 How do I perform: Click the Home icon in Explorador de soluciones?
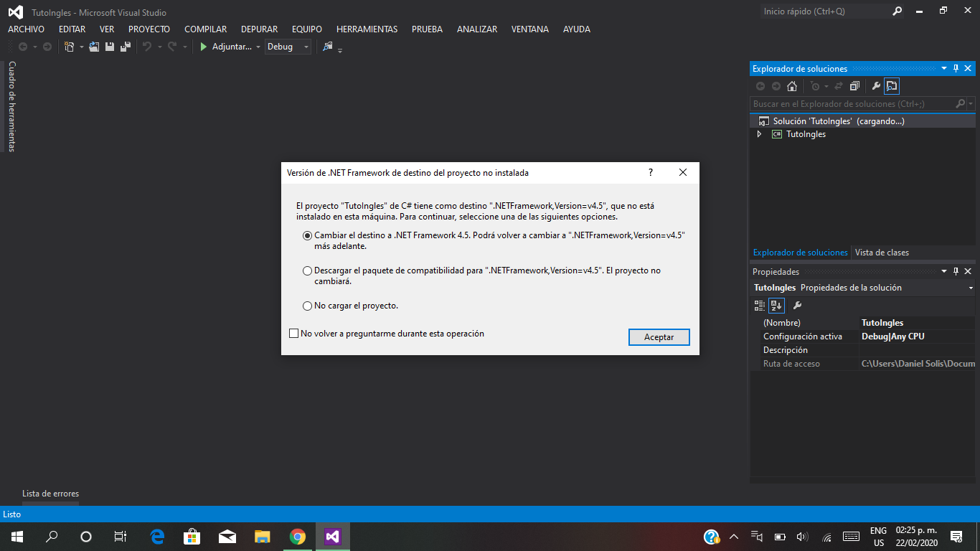pyautogui.click(x=792, y=86)
